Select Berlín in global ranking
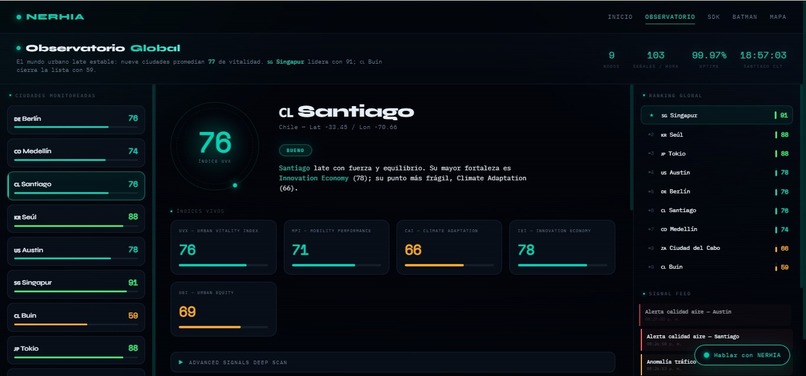Image resolution: width=806 pixels, height=376 pixels. point(717,191)
